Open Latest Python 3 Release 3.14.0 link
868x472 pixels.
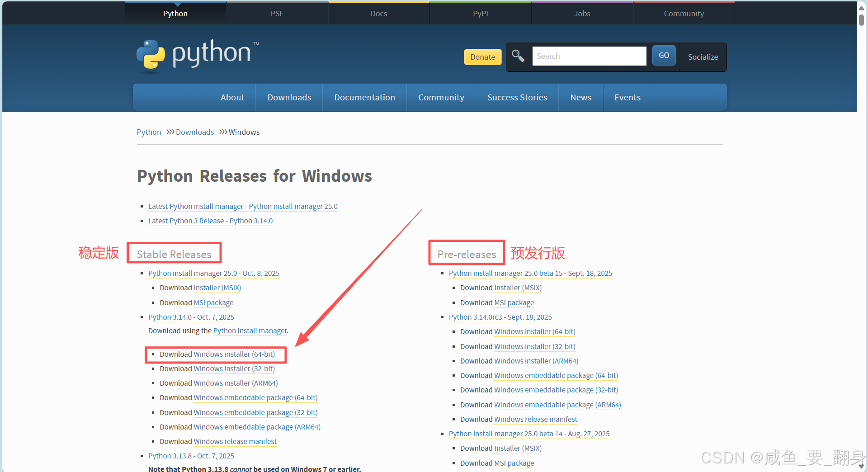coord(210,221)
